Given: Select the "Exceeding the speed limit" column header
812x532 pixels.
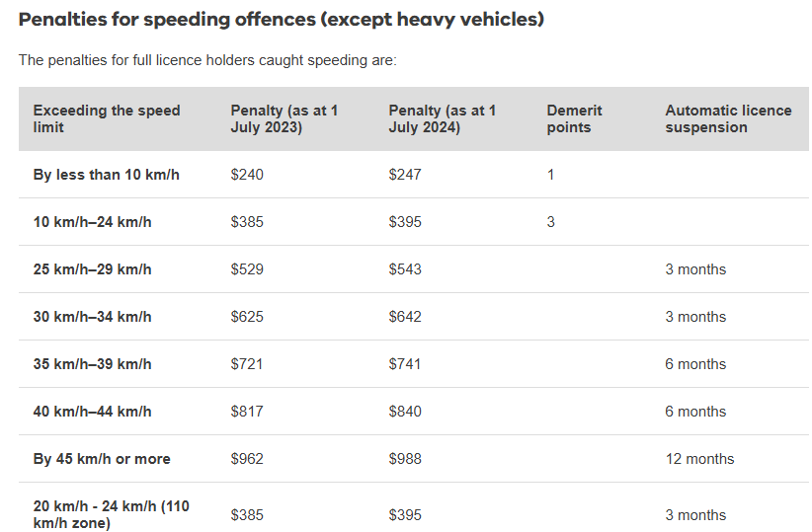Looking at the screenshot, I should 107,118.
